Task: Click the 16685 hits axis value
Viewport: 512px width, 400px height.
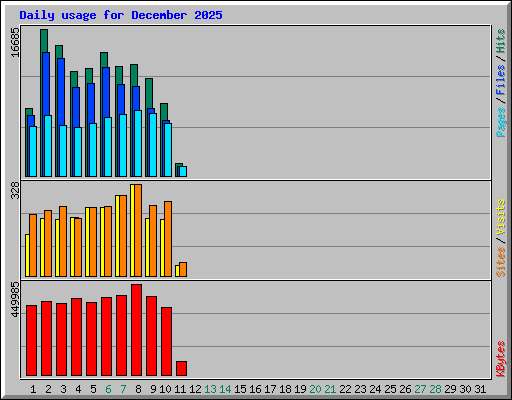Action: tap(15, 42)
